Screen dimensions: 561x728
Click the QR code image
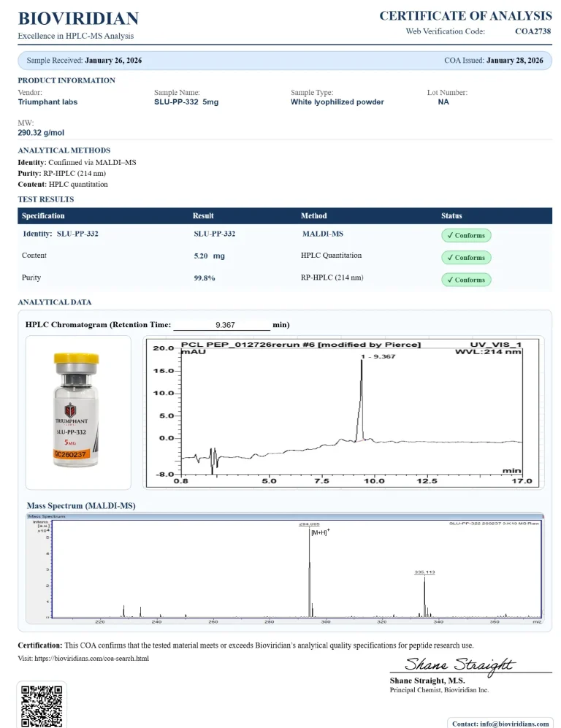coord(42,705)
